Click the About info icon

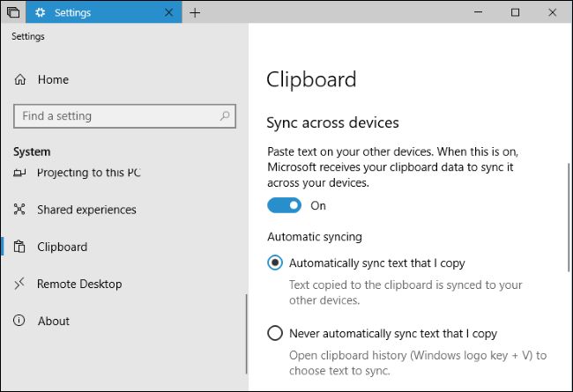[19, 321]
